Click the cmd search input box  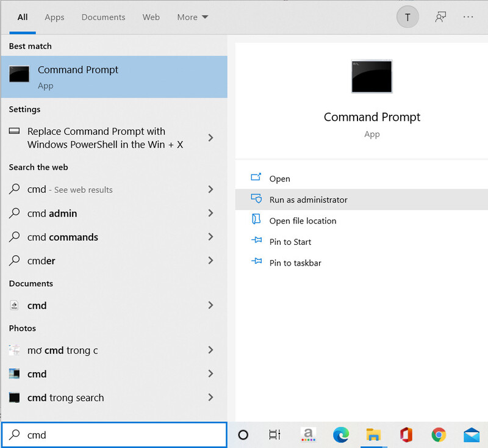[114, 435]
